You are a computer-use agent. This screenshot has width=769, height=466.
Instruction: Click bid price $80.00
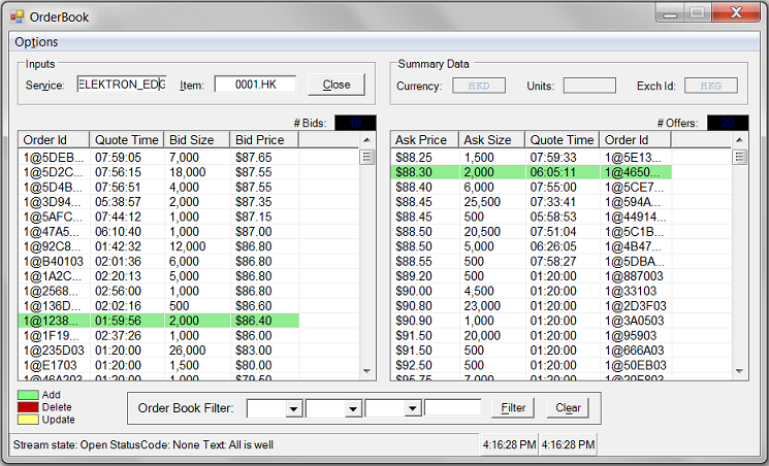pyautogui.click(x=253, y=365)
